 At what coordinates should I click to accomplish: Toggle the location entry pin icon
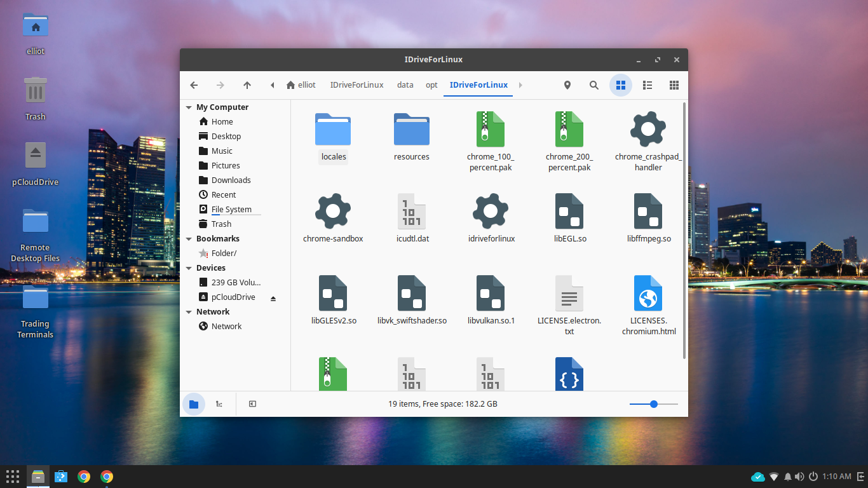pyautogui.click(x=567, y=85)
